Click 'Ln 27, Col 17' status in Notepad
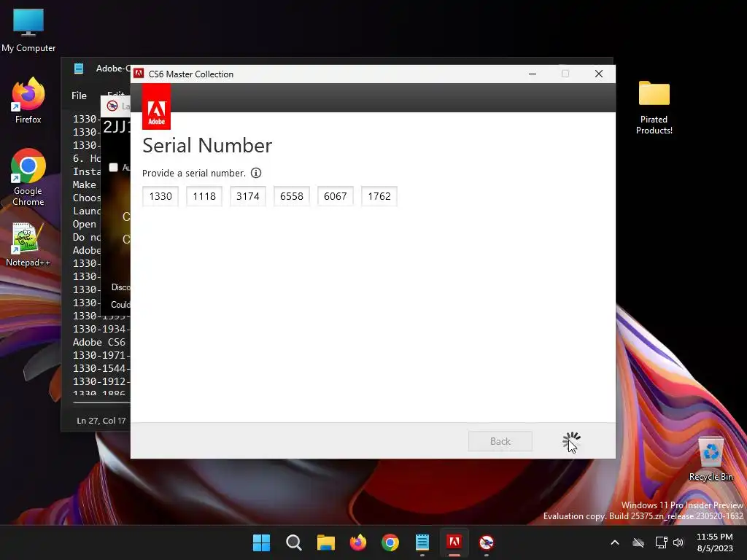The width and height of the screenshot is (747, 560). click(101, 421)
